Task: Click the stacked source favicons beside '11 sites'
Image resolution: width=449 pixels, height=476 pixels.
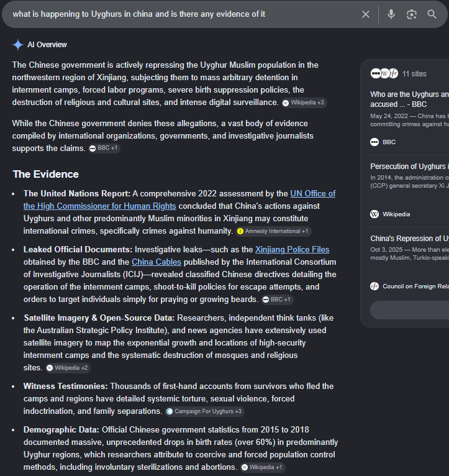Action: (x=384, y=73)
